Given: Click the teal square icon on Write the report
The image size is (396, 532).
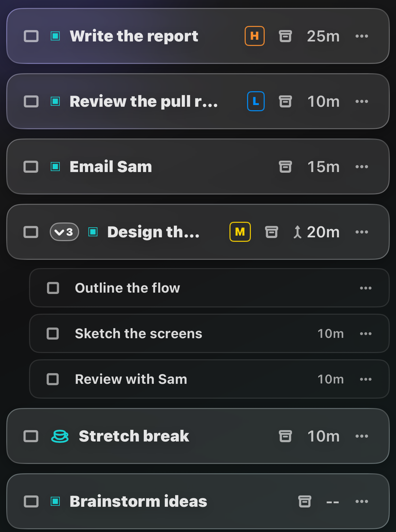Looking at the screenshot, I should click(55, 36).
